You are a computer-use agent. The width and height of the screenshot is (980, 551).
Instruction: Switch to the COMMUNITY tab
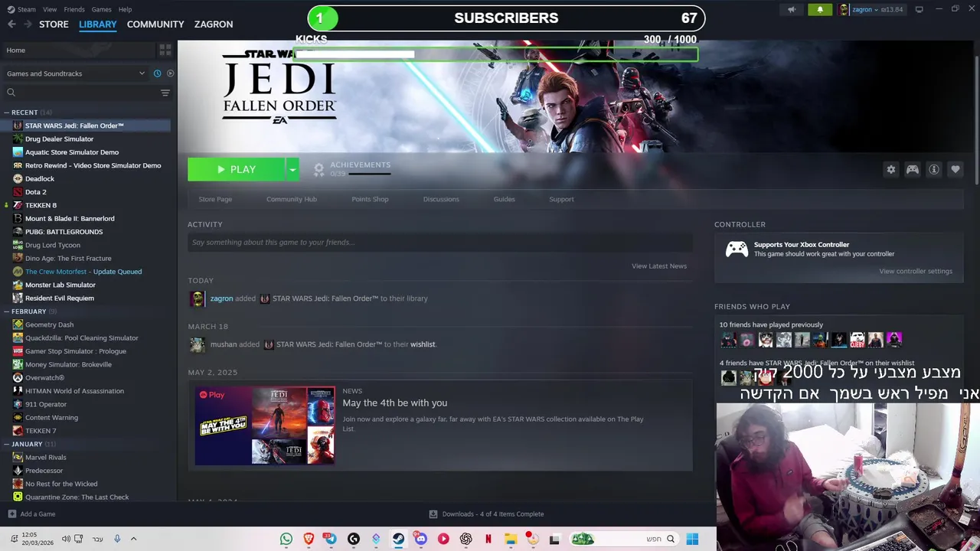[x=155, y=24]
